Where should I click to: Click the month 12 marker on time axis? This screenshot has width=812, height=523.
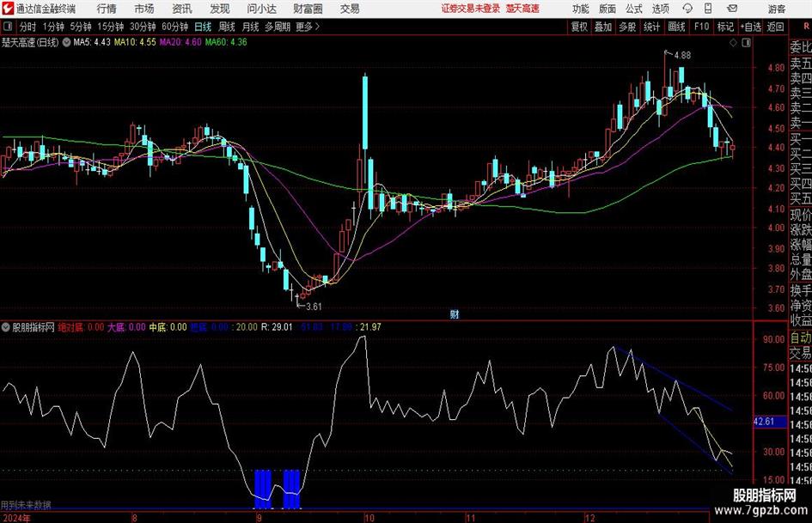tap(589, 518)
